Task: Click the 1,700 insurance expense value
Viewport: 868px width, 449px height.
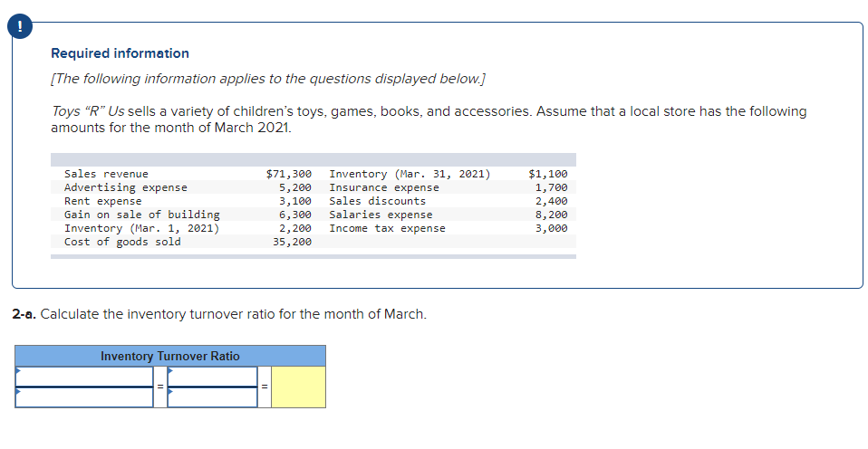Action: click(552, 187)
